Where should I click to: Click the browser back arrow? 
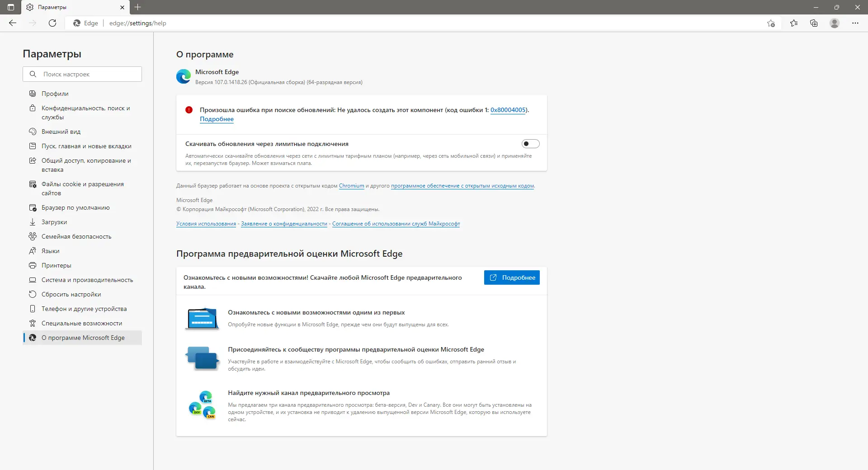point(13,23)
